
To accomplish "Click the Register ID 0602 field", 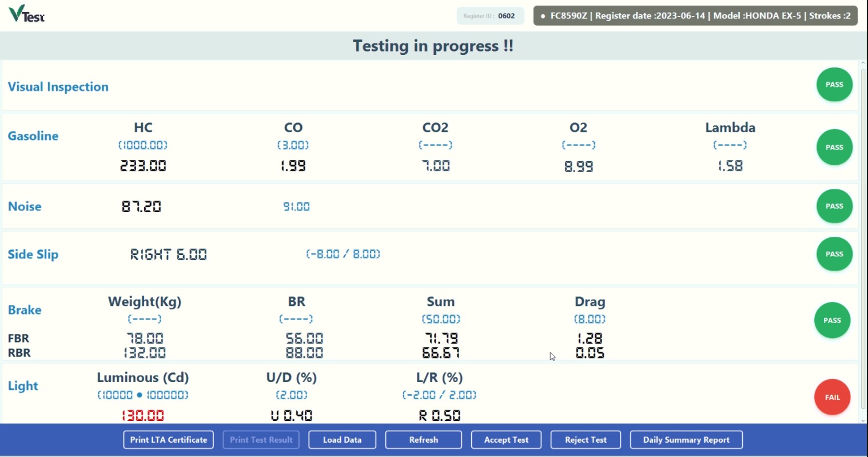I will pyautogui.click(x=490, y=16).
